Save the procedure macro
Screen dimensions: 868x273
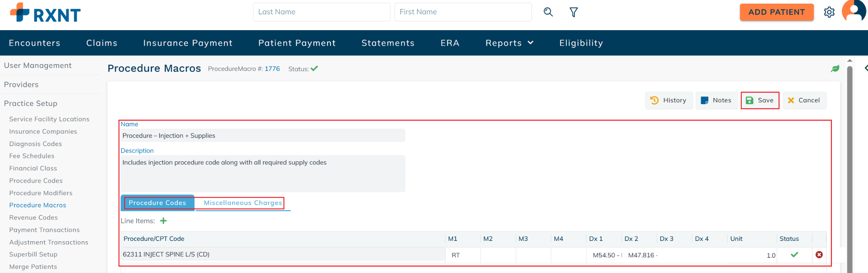click(759, 100)
